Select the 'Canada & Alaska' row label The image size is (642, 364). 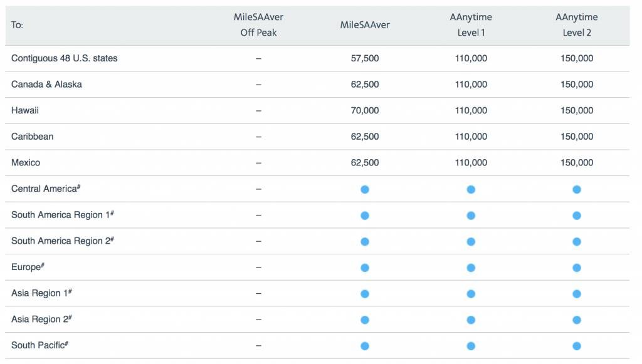[46, 84]
